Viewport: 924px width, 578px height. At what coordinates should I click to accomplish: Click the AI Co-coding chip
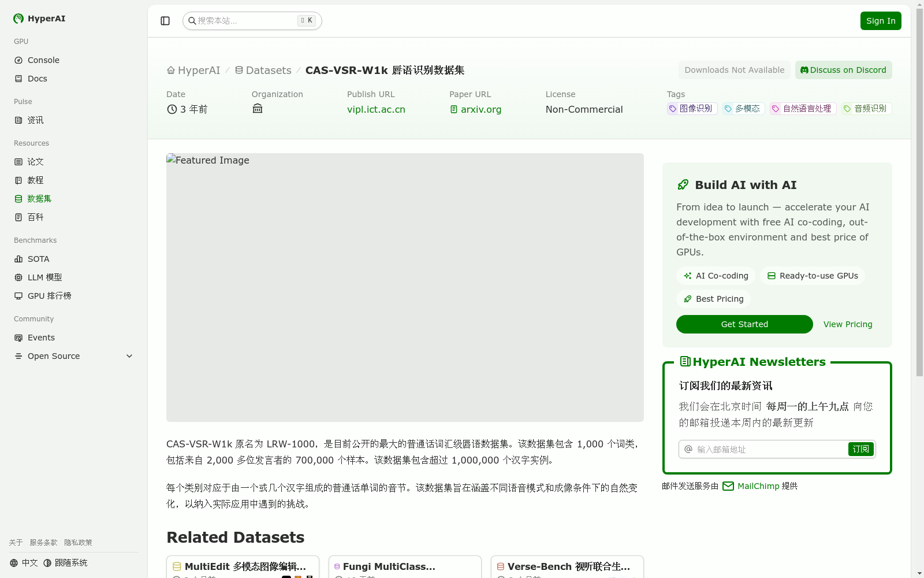point(716,276)
